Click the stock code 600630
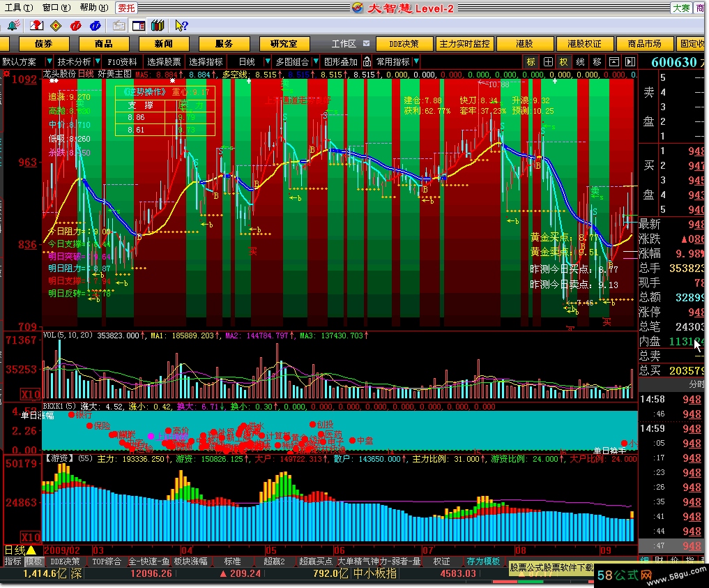This screenshot has height=588, width=709. (x=673, y=62)
